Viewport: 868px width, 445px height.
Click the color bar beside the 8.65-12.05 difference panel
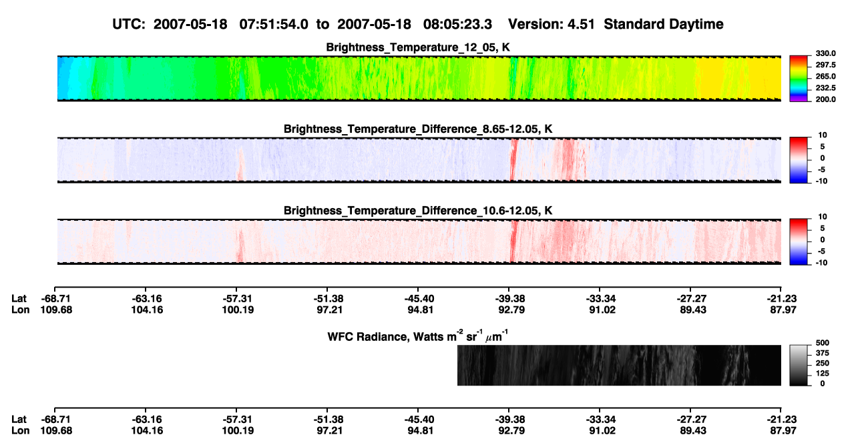[x=799, y=159]
